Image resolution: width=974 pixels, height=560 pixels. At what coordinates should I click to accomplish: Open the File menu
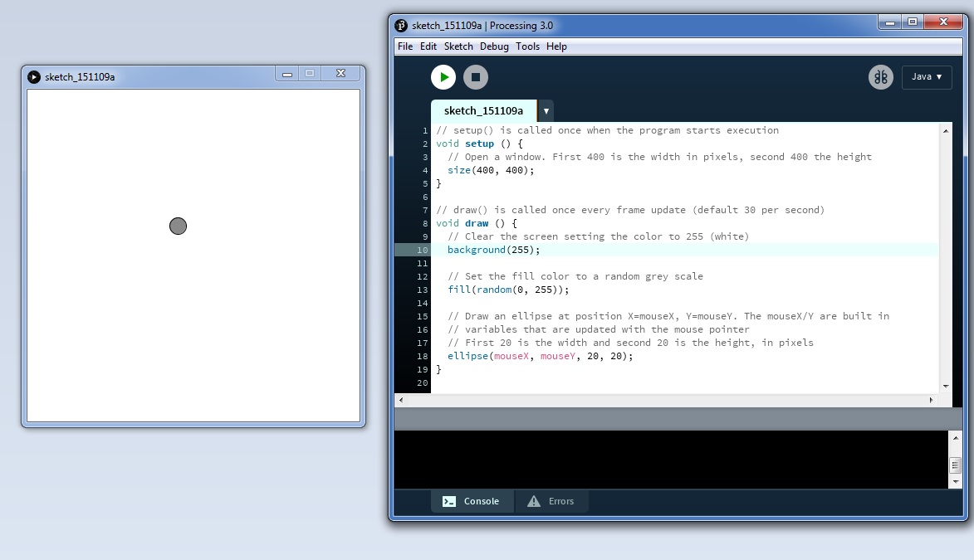point(405,46)
